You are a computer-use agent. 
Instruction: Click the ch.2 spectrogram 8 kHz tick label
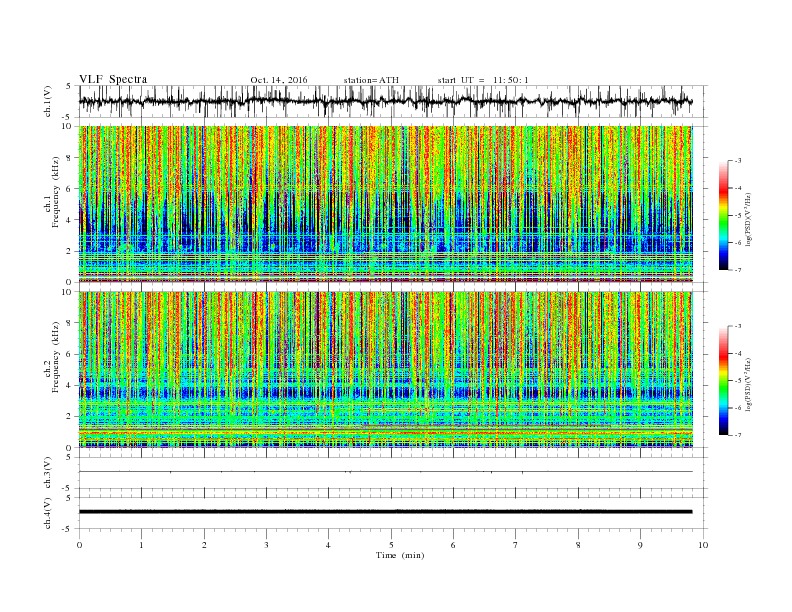pyautogui.click(x=70, y=323)
